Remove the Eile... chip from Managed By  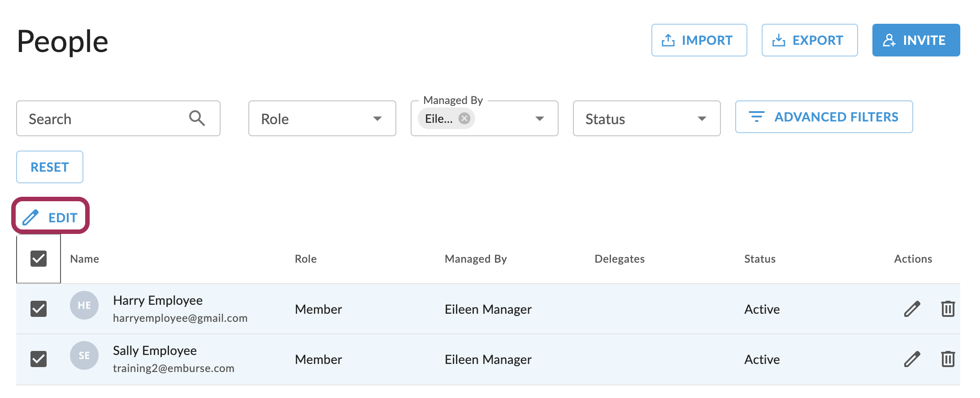click(x=464, y=118)
